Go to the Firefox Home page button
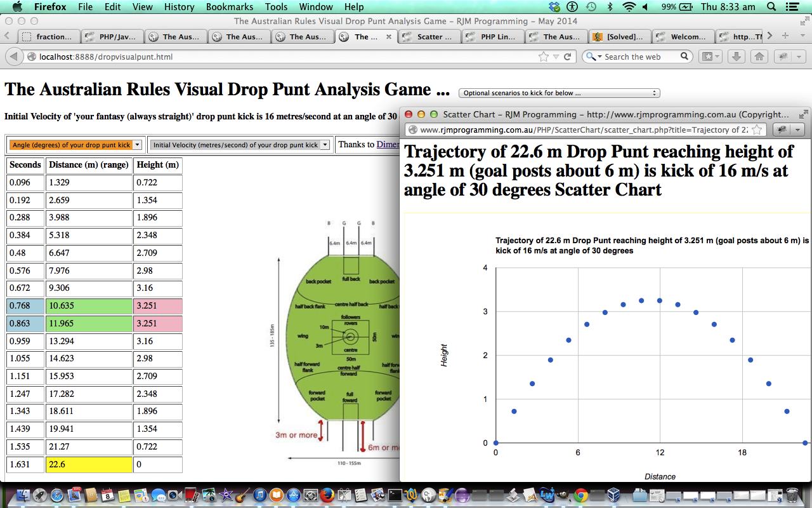 pyautogui.click(x=759, y=57)
